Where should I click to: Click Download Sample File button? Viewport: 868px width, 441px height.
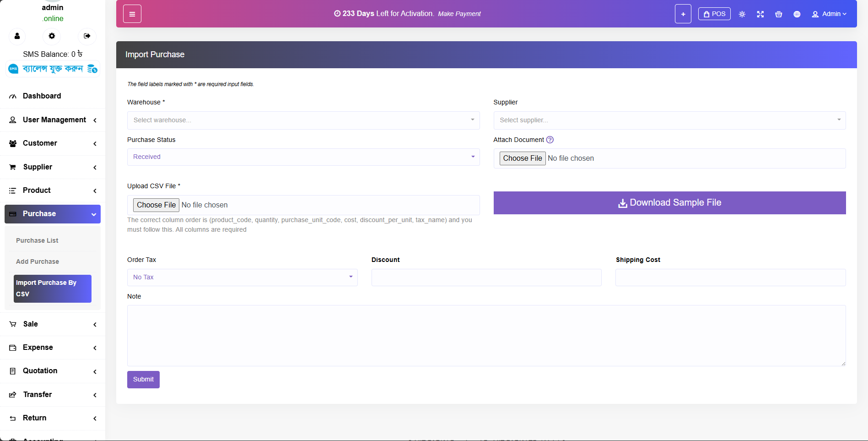click(669, 203)
